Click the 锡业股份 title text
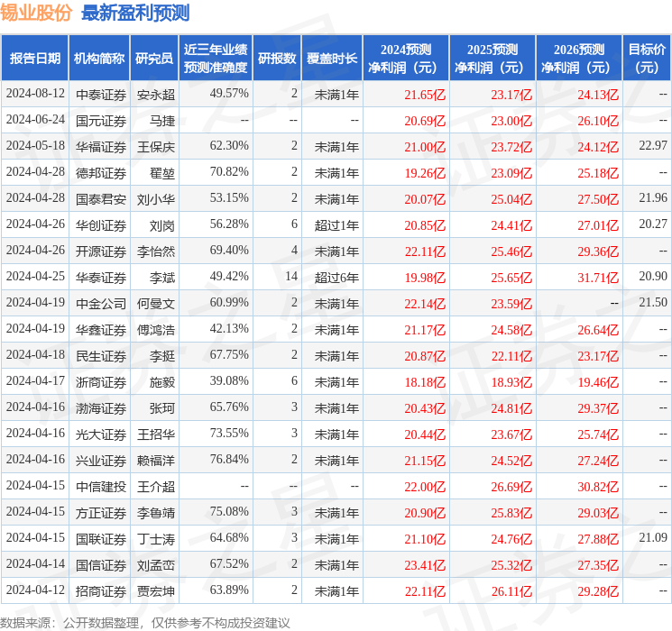The width and height of the screenshot is (672, 631). click(x=36, y=13)
